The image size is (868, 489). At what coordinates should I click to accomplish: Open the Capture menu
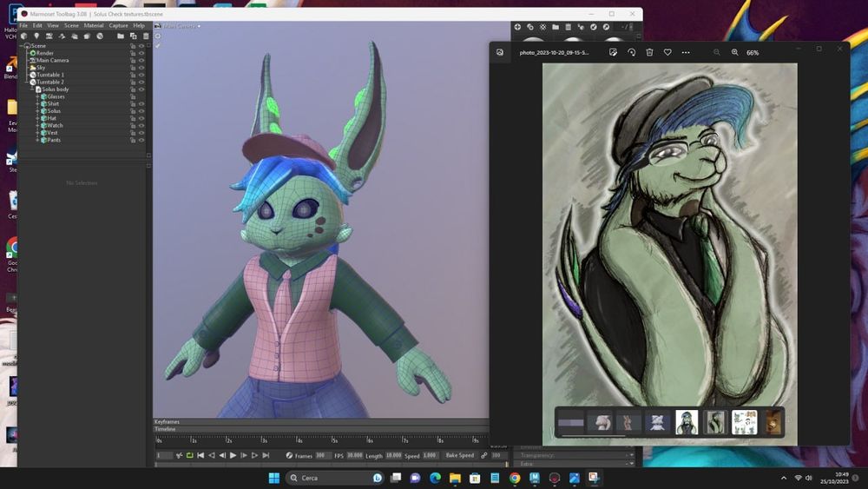click(117, 25)
